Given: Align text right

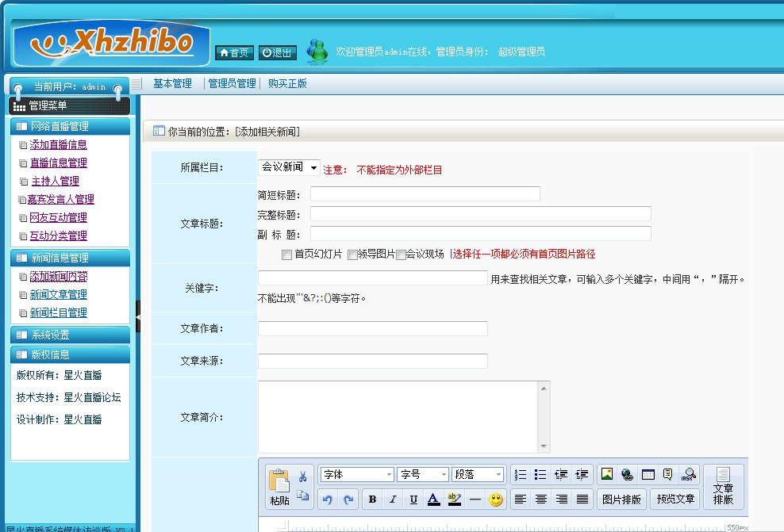Looking at the screenshot, I should click(x=562, y=499).
